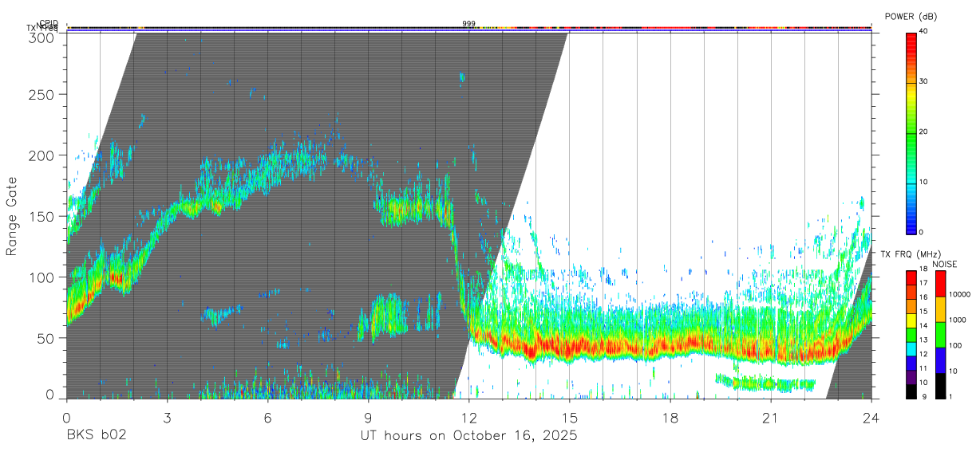Click the 50 tick on Range Gate axis

[47, 338]
